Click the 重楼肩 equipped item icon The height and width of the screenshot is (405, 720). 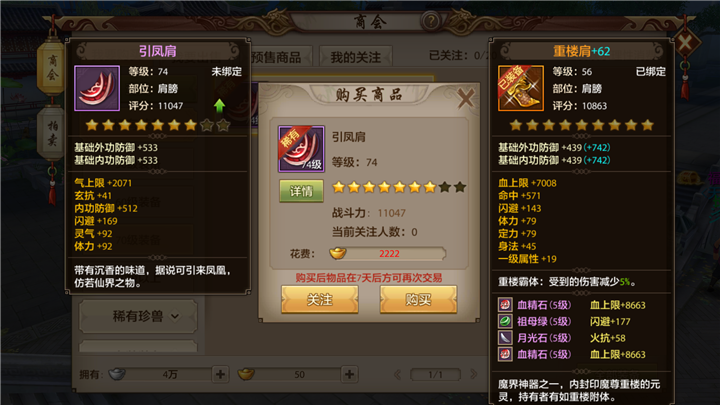(521, 88)
